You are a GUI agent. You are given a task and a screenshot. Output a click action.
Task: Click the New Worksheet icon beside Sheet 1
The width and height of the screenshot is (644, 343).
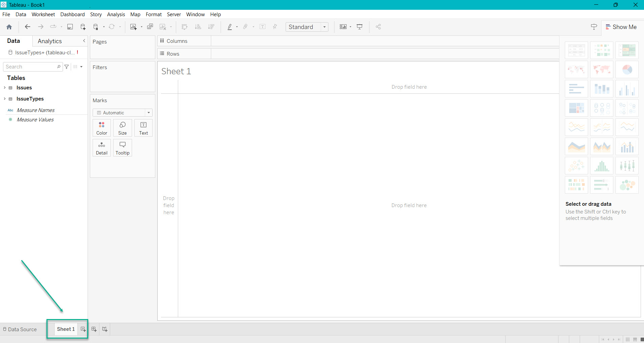(x=83, y=329)
